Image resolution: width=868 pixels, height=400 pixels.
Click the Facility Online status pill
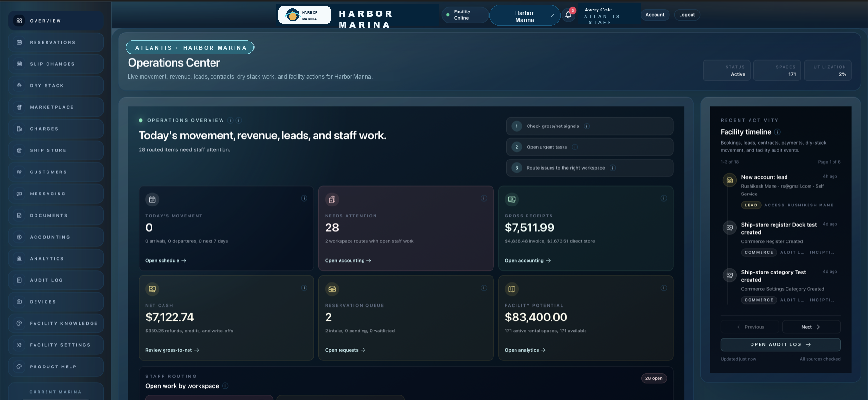[464, 15]
